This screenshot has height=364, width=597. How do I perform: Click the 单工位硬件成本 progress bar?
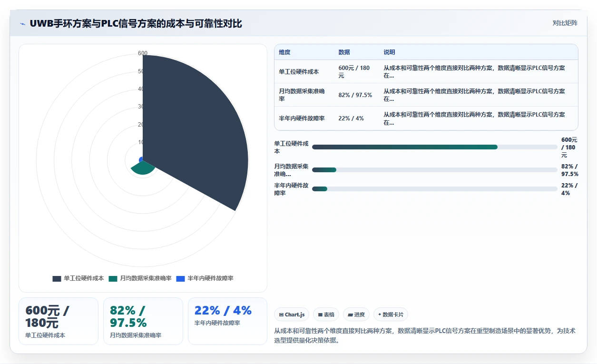435,147
